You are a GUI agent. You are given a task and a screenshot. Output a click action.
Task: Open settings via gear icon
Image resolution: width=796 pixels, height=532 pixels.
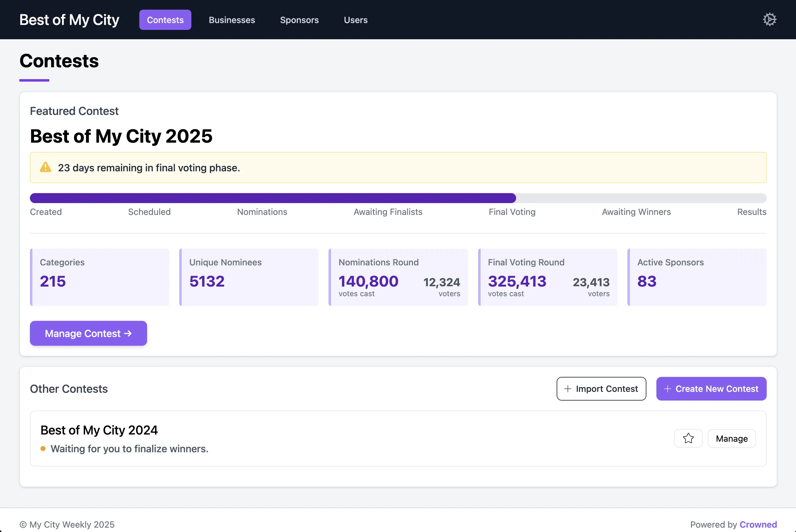769,19
